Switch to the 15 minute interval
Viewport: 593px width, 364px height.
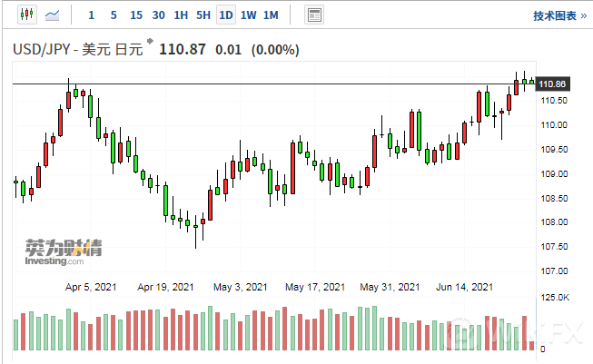coord(135,15)
